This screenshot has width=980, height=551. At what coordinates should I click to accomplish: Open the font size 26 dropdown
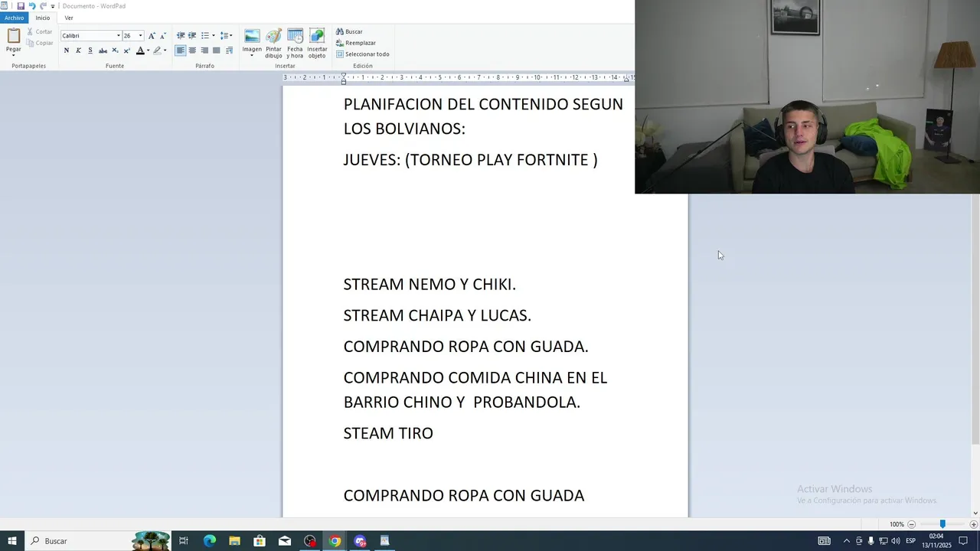click(x=140, y=36)
